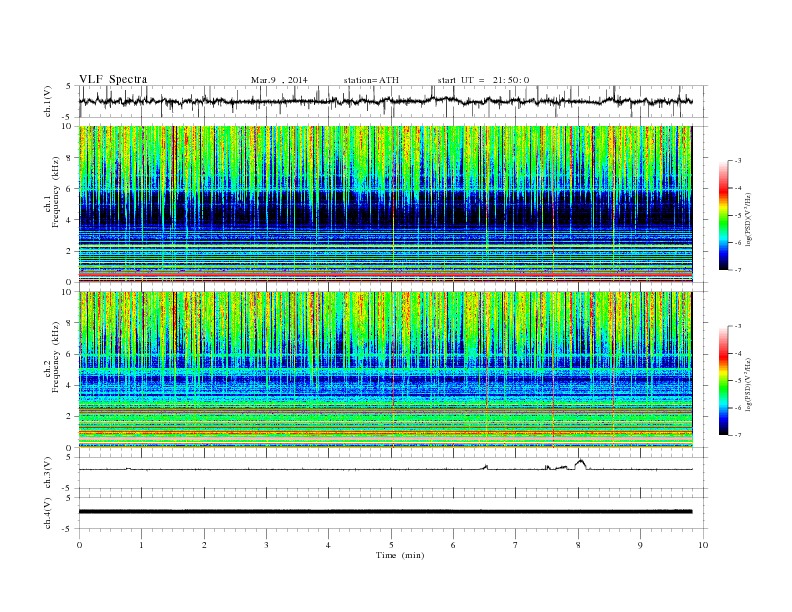Image resolution: width=792 pixels, height=612 pixels.
Task: Click the "Time (min)" axis label
Action: point(400,555)
